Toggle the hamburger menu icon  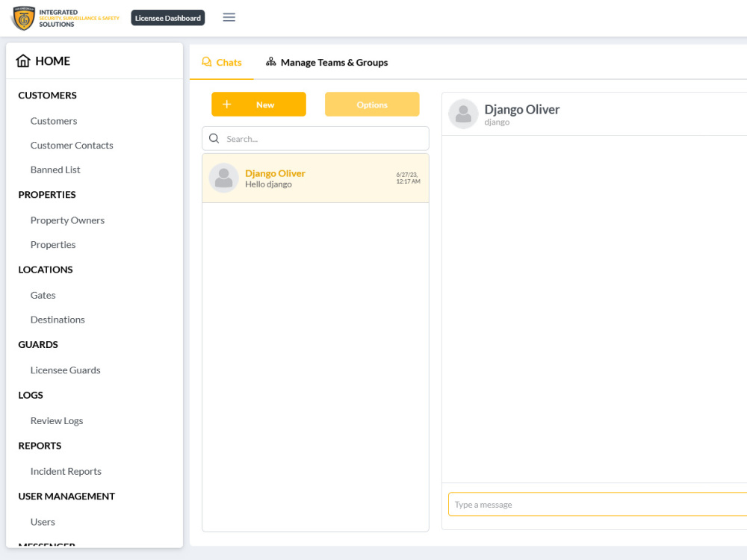(229, 18)
